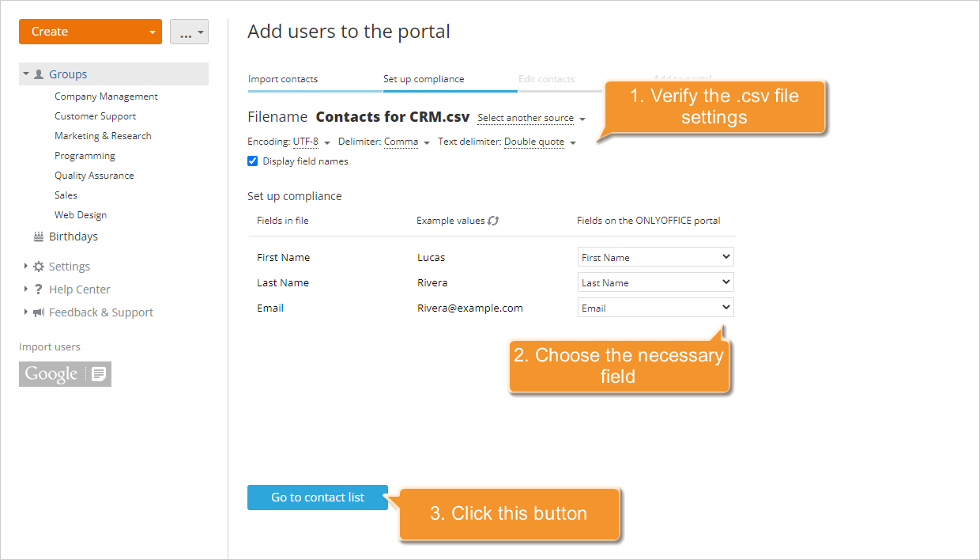Open Help Center via question mark icon

(x=39, y=289)
